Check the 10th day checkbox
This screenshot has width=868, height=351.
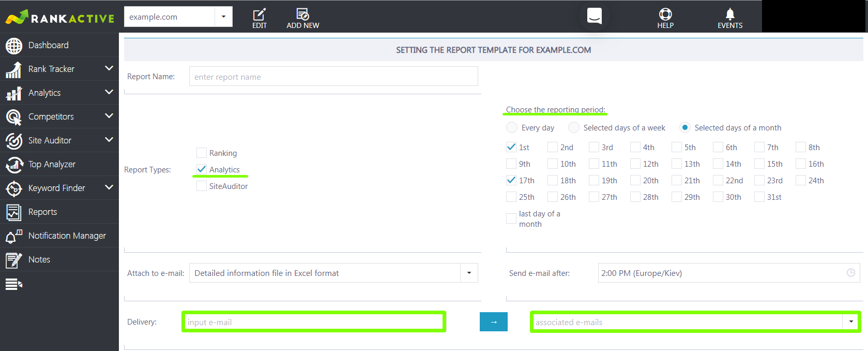pos(553,164)
